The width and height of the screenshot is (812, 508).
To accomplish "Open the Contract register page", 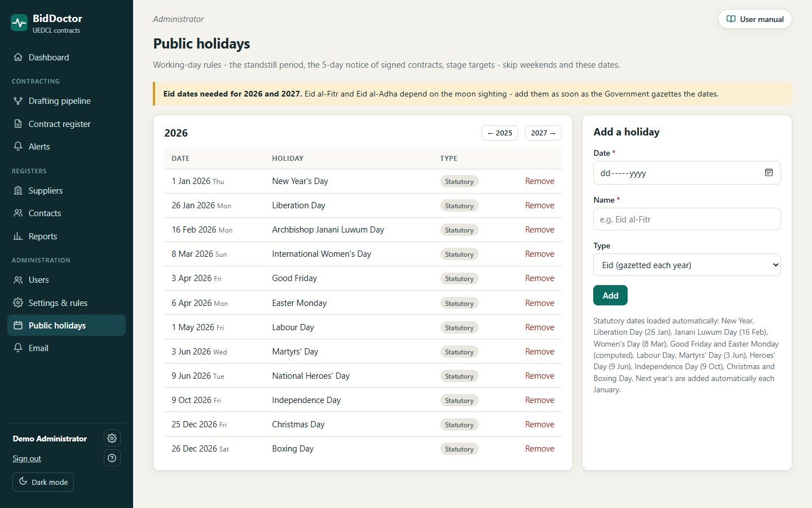I will [67, 124].
